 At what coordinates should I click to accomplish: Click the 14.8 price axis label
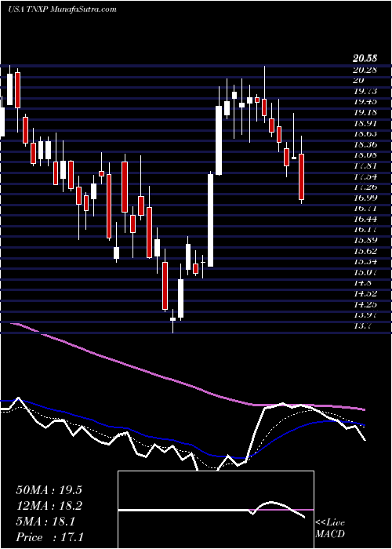pos(362,283)
